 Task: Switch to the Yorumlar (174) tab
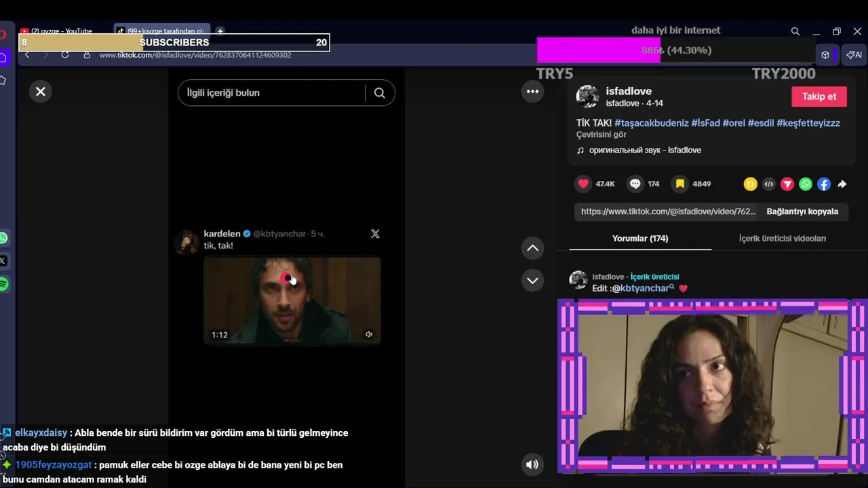tap(640, 239)
